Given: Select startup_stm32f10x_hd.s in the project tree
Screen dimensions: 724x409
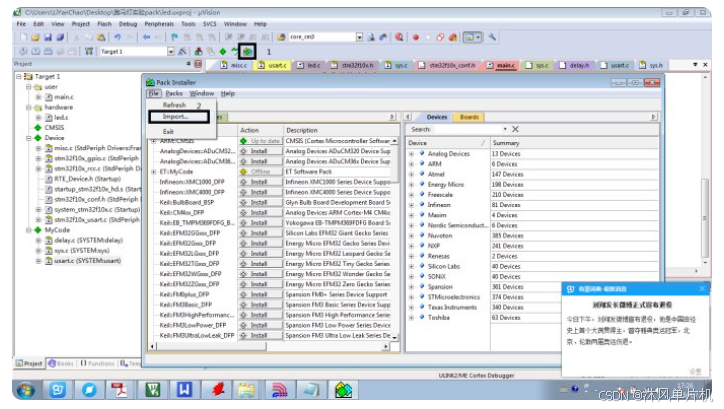Looking at the screenshot, I should pos(97,189).
